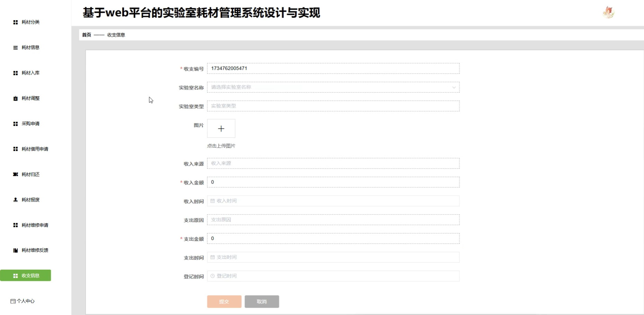644x315 pixels.
Task: Click the 耗材调整 icon in sidebar
Action: [x=15, y=98]
